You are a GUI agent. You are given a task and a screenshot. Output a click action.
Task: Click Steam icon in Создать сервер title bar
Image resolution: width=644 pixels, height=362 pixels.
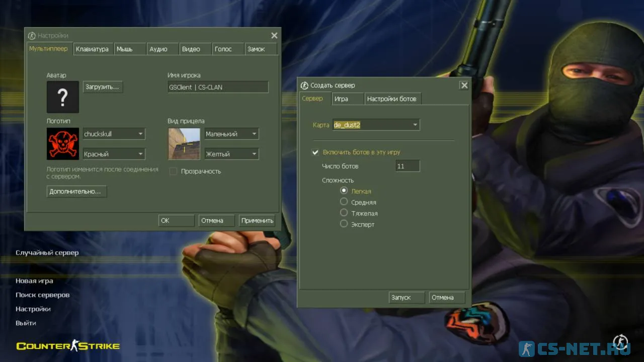304,85
